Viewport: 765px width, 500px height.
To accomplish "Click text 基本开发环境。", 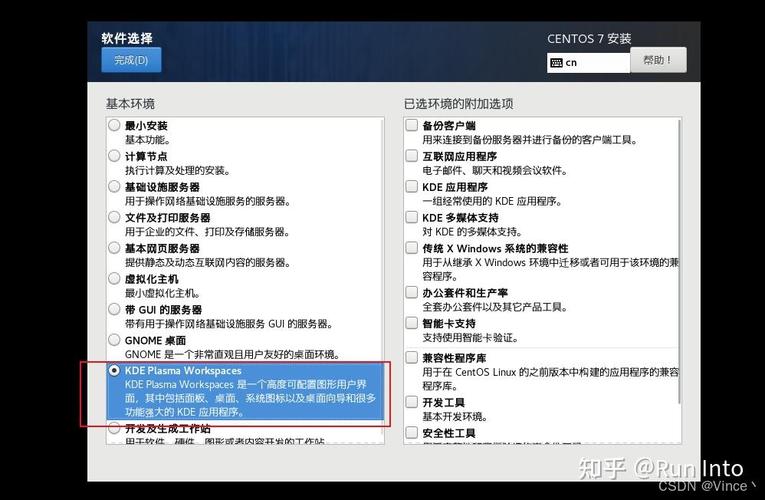I will [x=455, y=417].
